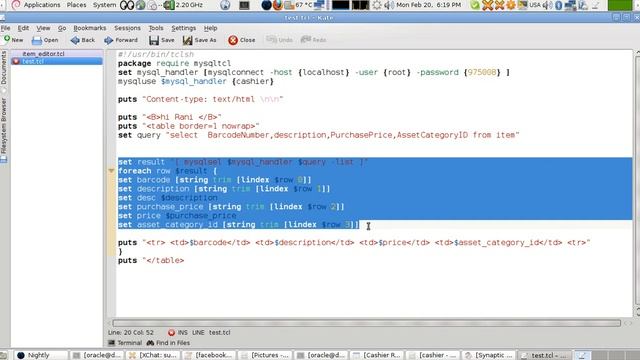Open GNOME Places menu
This screenshot has height=360, width=640.
(76, 5)
